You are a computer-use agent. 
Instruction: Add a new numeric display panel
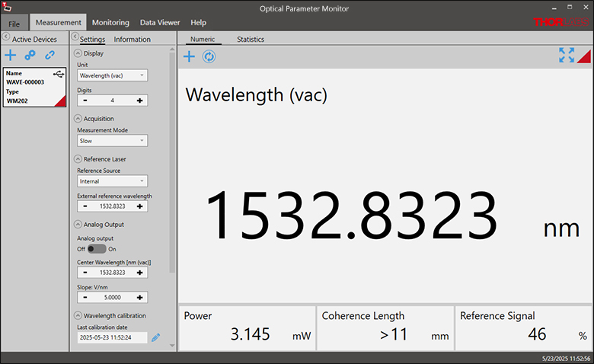click(189, 56)
